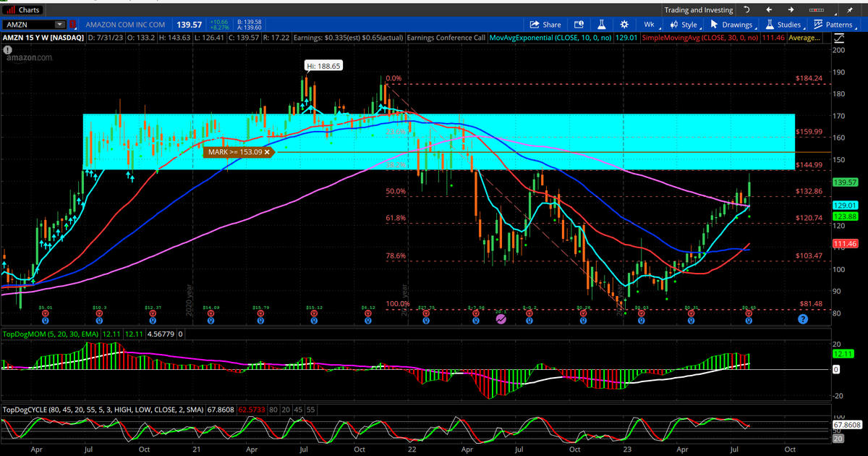Toggle the pin icon at top right

point(850,10)
